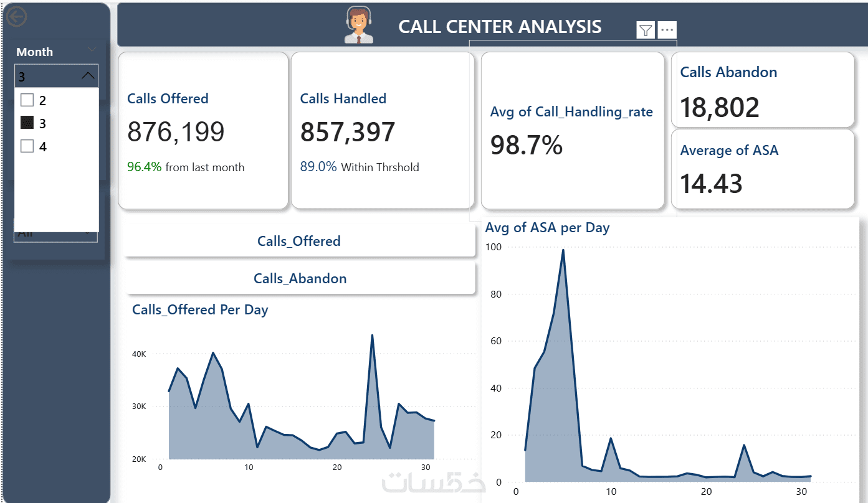Open the visual filter funnel icon
Screen dimensions: 868x503
pos(646,30)
